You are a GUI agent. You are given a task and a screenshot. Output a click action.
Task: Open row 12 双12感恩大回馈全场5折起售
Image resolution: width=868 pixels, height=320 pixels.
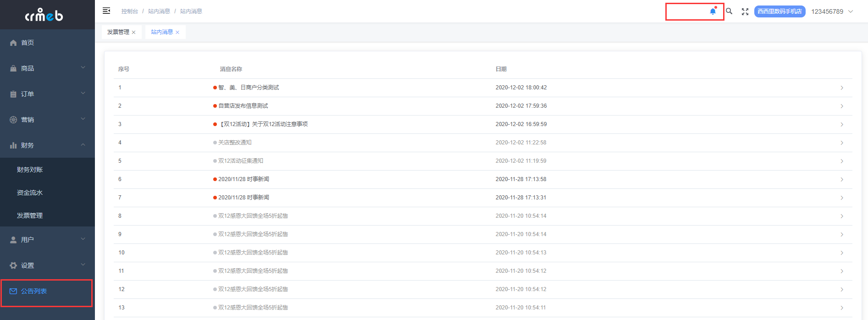point(253,289)
